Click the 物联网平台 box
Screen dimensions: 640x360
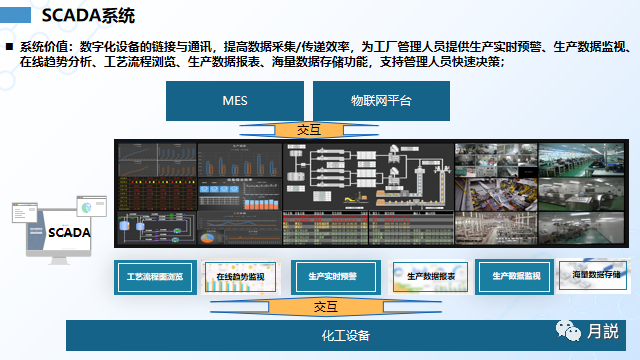(x=381, y=100)
